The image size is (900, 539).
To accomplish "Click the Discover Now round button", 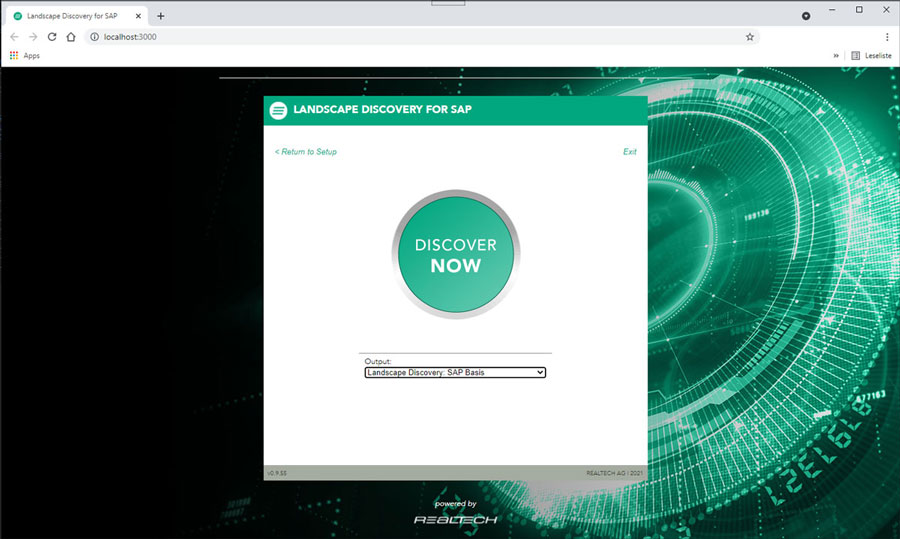I will [x=456, y=254].
